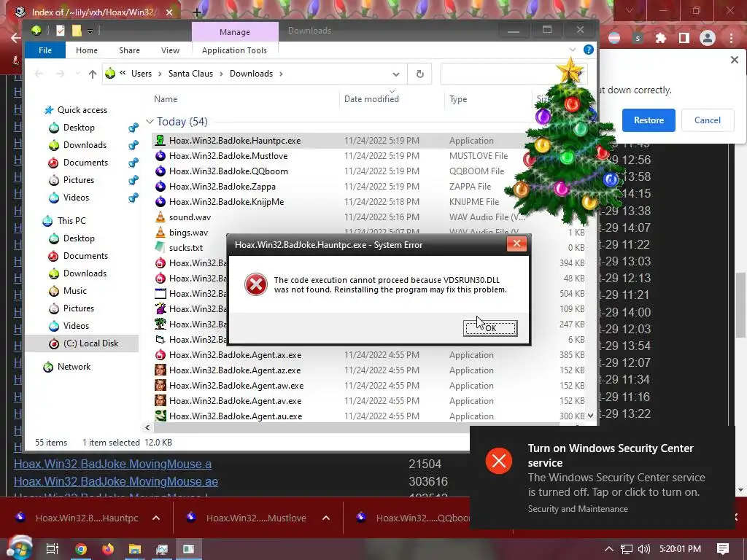Select Hoax.Win32.BadJoke.Agent.az.exe icon
This screenshot has width=747, height=560.
(160, 370)
